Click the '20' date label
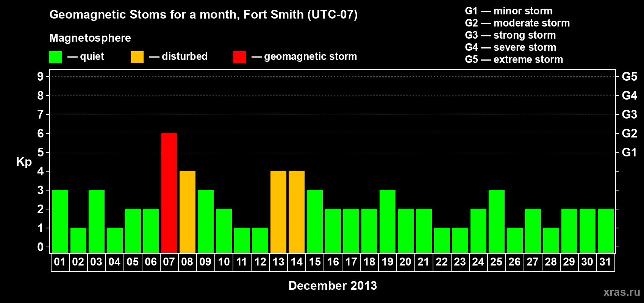644x303 pixels. [405, 262]
